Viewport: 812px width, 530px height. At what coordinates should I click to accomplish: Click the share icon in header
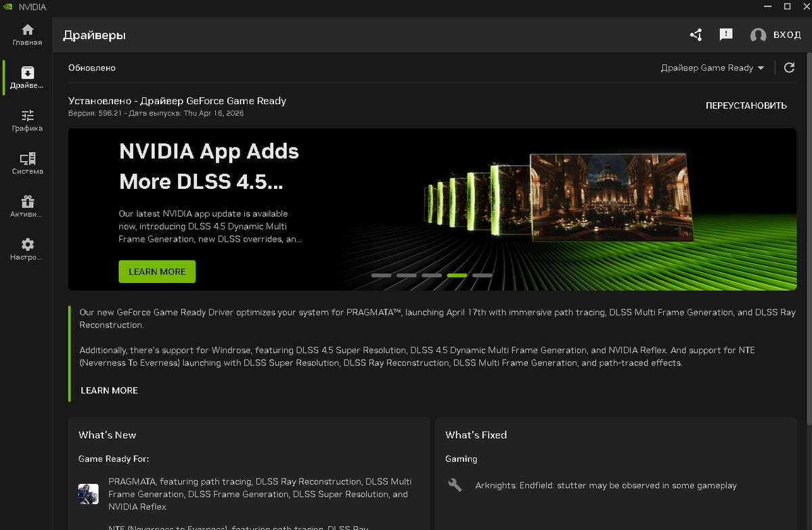[696, 35]
